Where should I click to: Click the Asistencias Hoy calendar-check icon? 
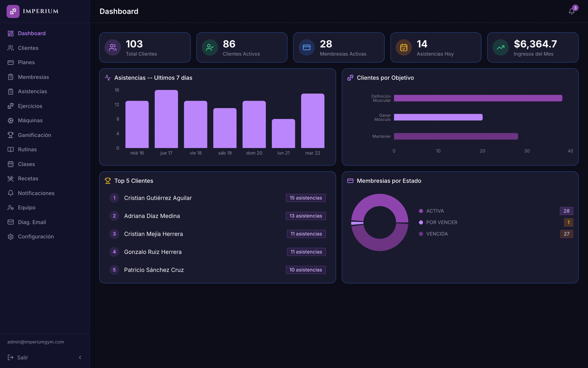tap(404, 47)
